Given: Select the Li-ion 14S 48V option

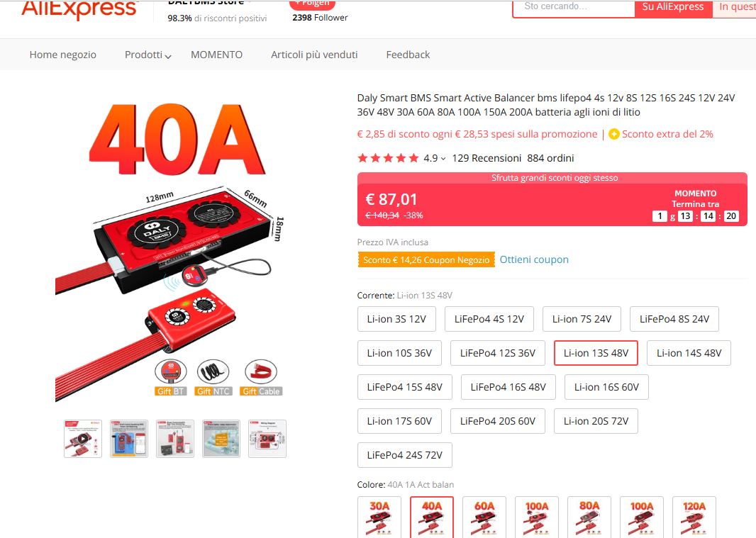Looking at the screenshot, I should coord(689,353).
